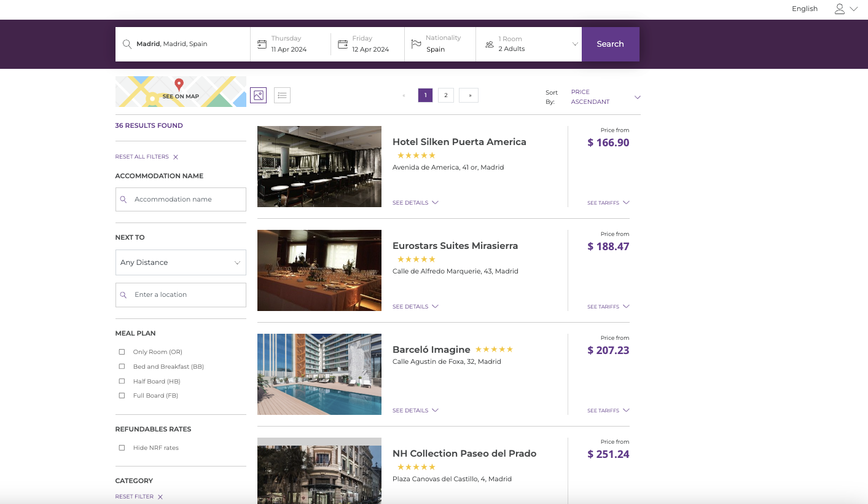Change the Friday 12 Apr 2024 check-out date
The height and width of the screenshot is (504, 868).
click(x=367, y=44)
